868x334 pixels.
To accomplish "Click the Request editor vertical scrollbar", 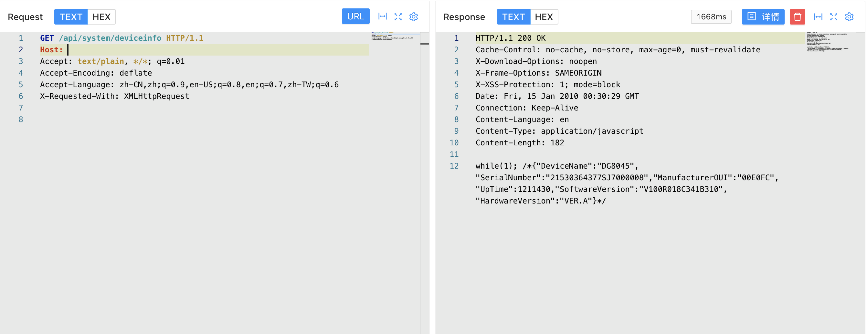I will click(425, 168).
